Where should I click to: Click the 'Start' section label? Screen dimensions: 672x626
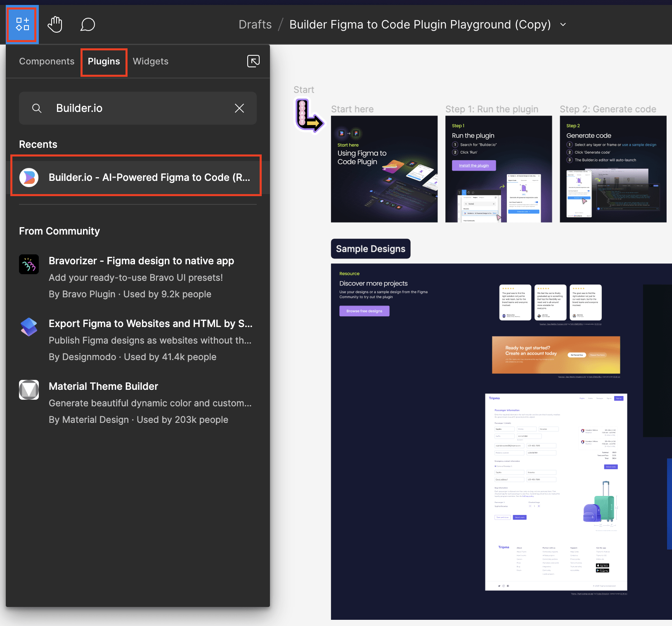[x=304, y=90]
